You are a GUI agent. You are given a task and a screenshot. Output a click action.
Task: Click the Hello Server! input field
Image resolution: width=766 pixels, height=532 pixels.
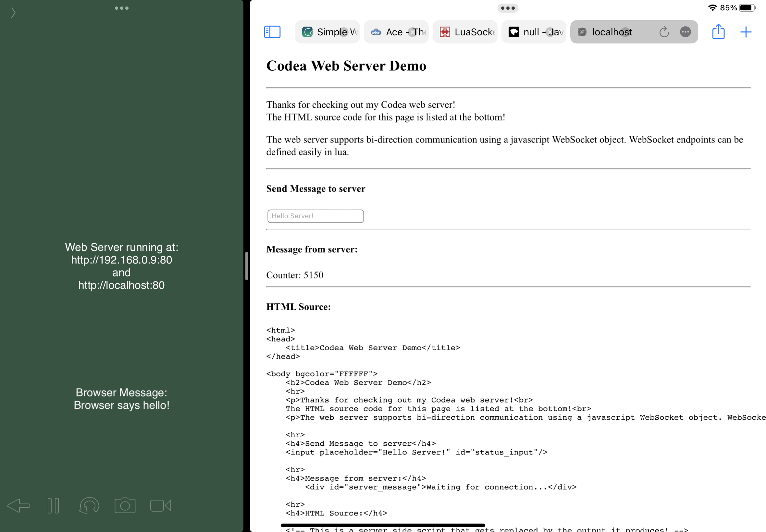point(315,216)
